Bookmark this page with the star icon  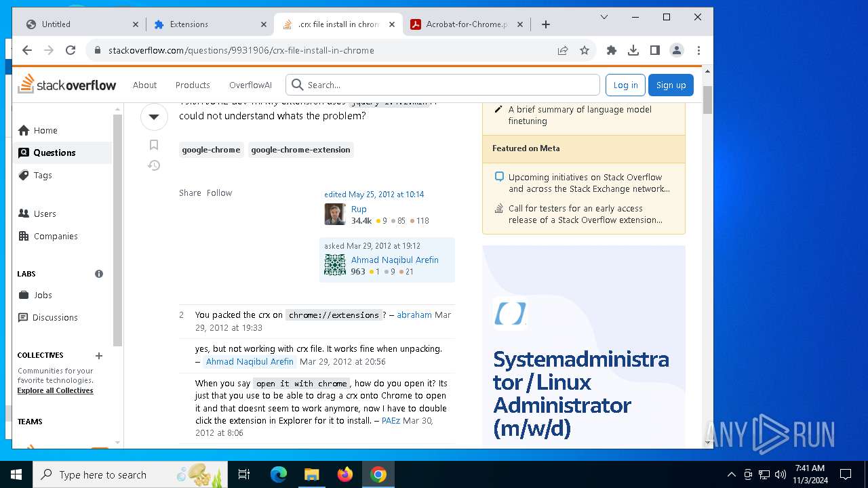pyautogui.click(x=585, y=50)
